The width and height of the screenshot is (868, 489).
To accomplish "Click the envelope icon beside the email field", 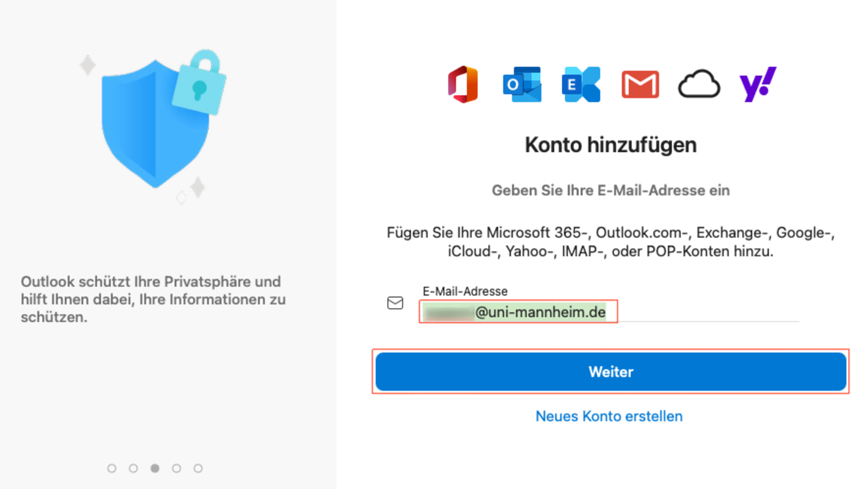I will (395, 303).
